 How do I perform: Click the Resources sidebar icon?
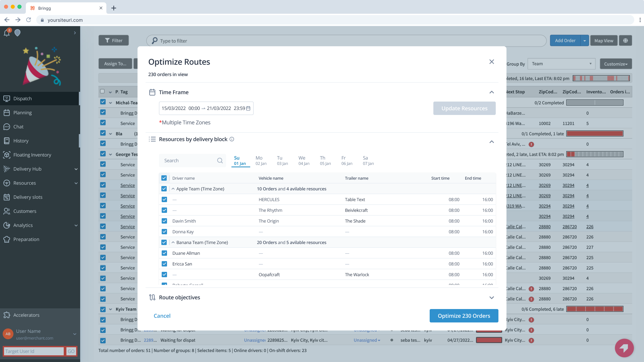tap(7, 183)
